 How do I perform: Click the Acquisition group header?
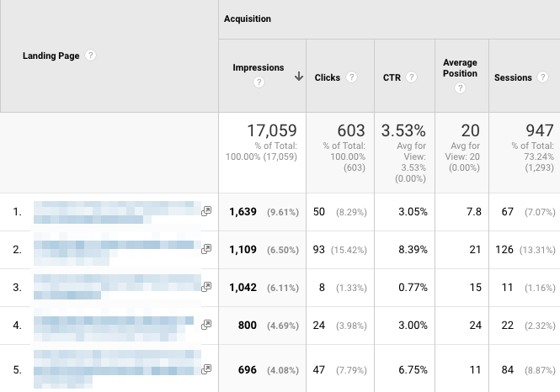248,19
